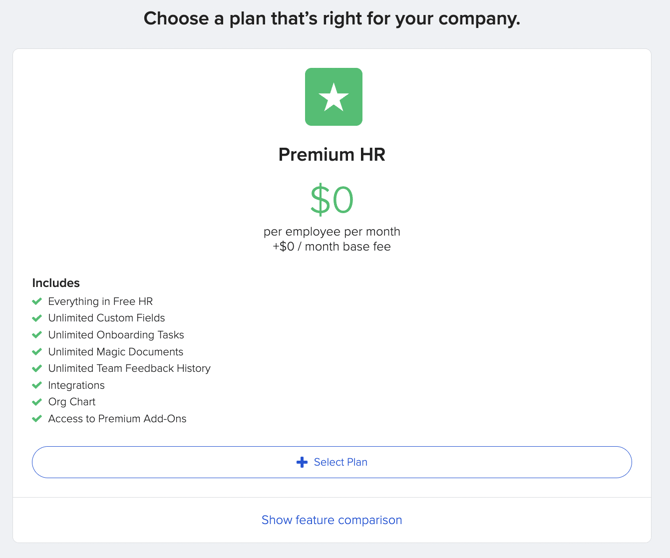Click checkmark beside Org Chart
Image resolution: width=670 pixels, height=558 pixels.
37,402
